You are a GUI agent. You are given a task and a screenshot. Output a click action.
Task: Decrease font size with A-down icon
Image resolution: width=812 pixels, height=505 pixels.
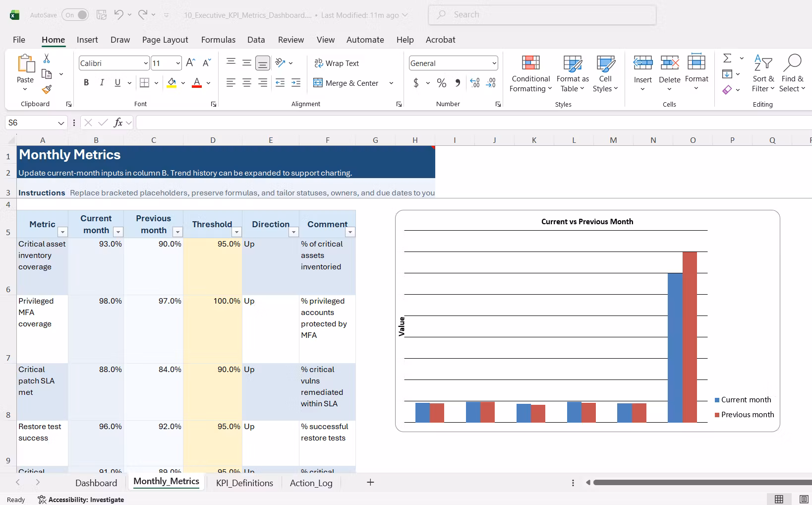click(207, 63)
